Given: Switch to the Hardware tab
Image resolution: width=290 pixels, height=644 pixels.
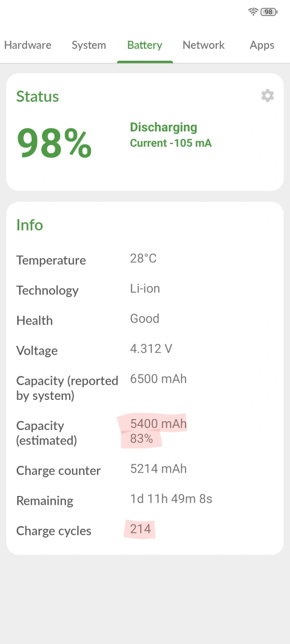Looking at the screenshot, I should [x=28, y=45].
